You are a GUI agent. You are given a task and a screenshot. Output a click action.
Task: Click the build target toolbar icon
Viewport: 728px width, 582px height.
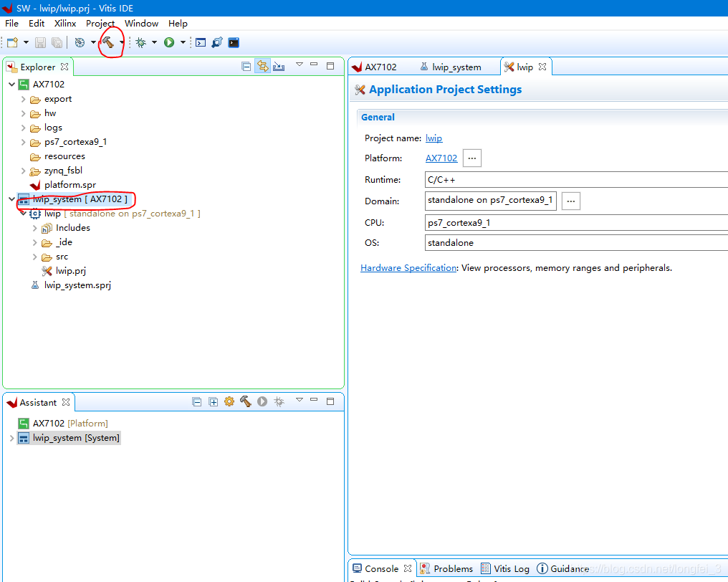80,43
